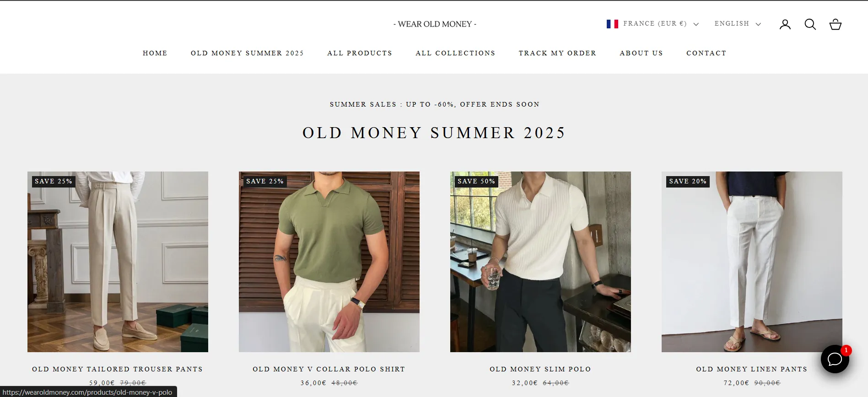Click the France flag icon
The image size is (868, 397).
(612, 24)
